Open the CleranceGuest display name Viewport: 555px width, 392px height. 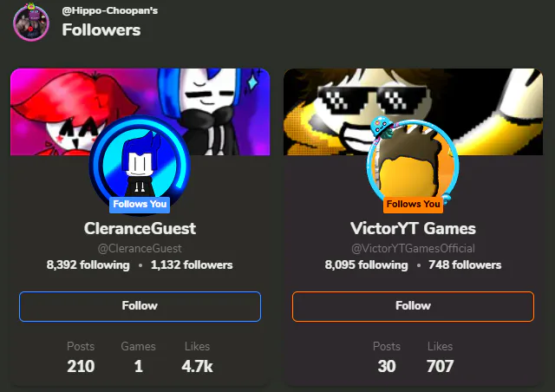140,228
